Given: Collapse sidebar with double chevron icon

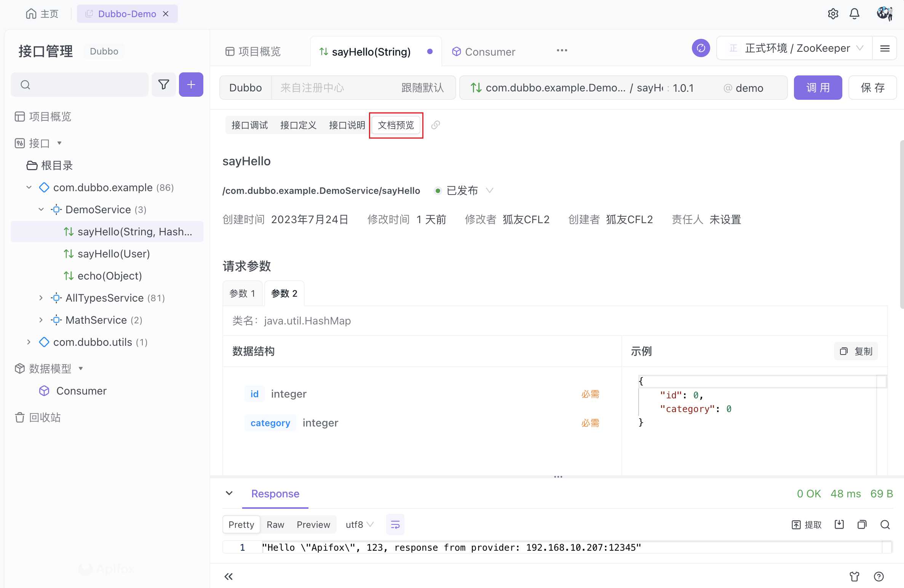Looking at the screenshot, I should click(228, 577).
